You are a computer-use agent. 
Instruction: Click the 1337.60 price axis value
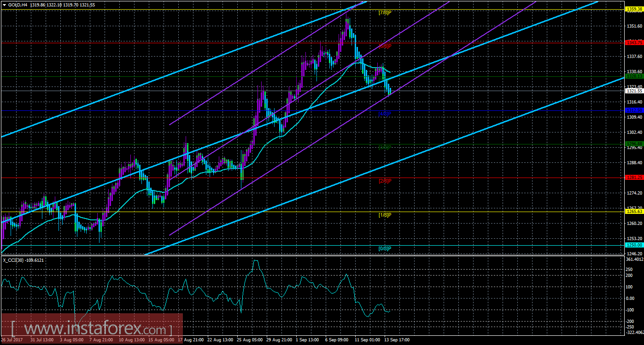tap(634, 57)
